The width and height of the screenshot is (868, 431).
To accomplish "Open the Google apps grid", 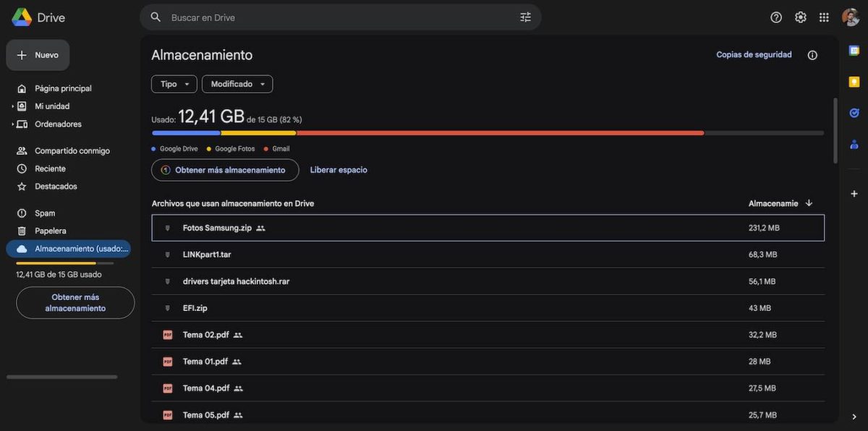I will pos(824,17).
